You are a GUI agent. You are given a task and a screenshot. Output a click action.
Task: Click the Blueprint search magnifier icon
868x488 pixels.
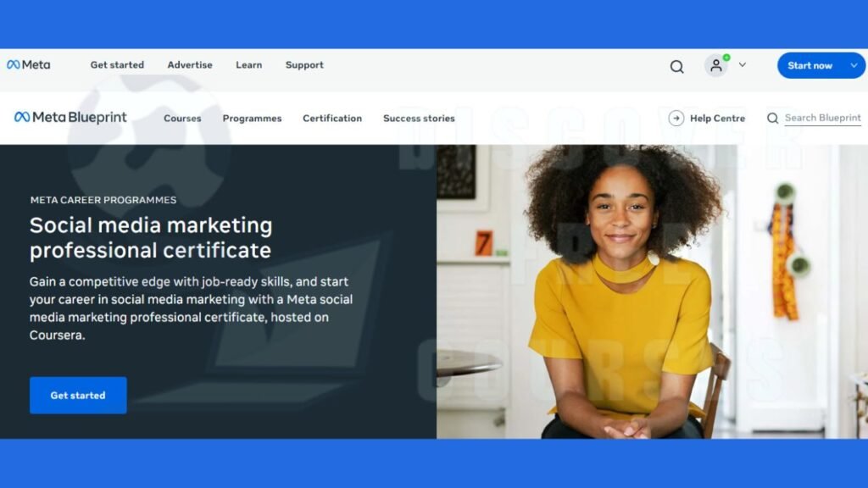772,118
